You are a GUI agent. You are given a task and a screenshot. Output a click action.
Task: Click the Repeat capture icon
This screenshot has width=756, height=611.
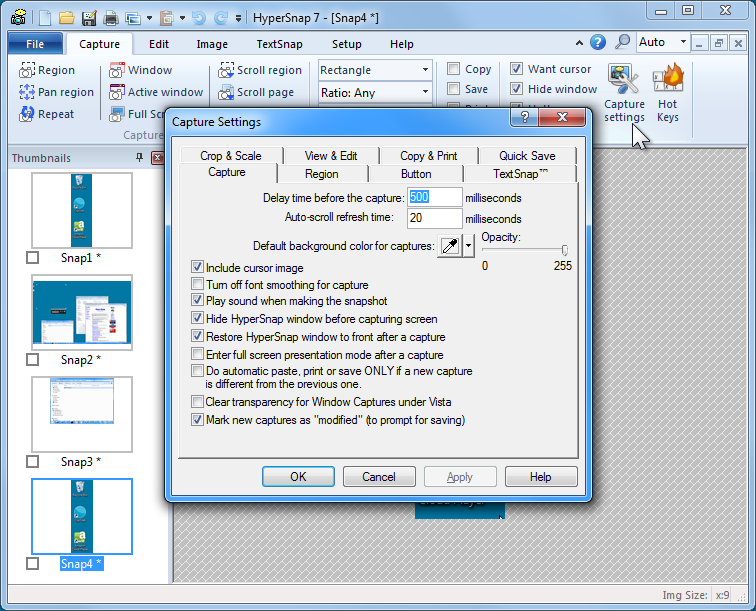pos(27,115)
